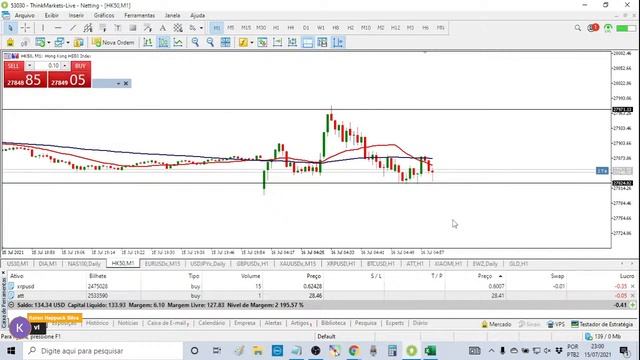Close the att position with X
Viewport: 640px width, 360px height.
coord(633,296)
